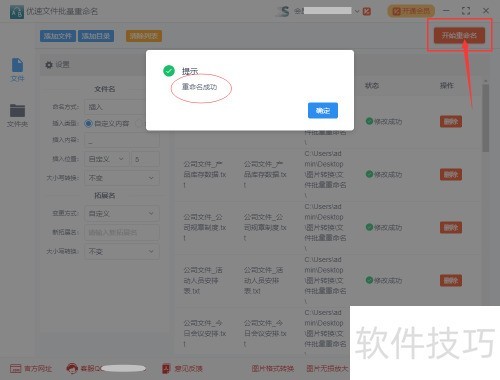
Task: Switch to the 文件 sidebar tab
Action: click(17, 70)
